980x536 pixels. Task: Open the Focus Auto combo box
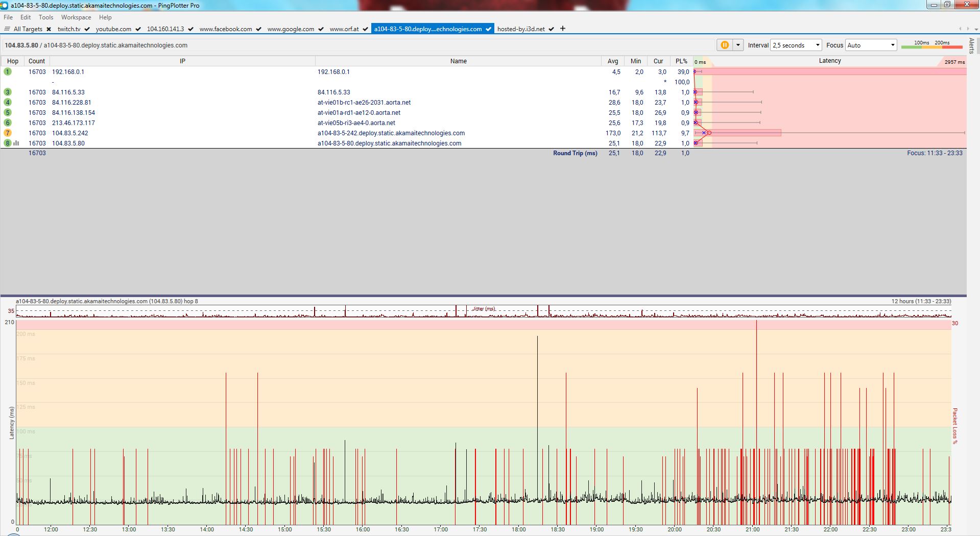tap(871, 45)
